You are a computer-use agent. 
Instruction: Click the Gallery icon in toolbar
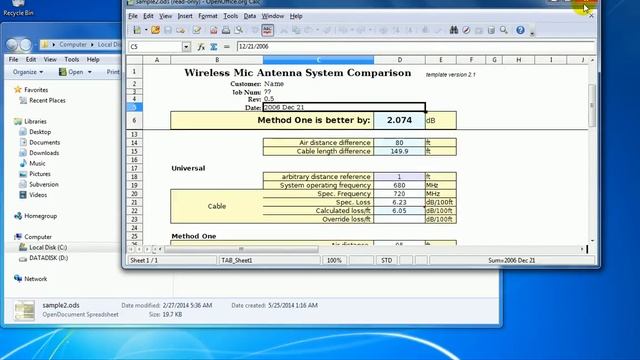click(479, 30)
